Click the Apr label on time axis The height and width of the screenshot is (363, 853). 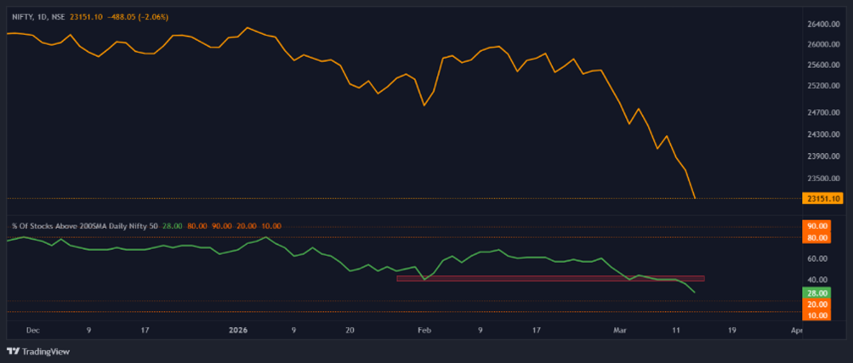coord(796,330)
